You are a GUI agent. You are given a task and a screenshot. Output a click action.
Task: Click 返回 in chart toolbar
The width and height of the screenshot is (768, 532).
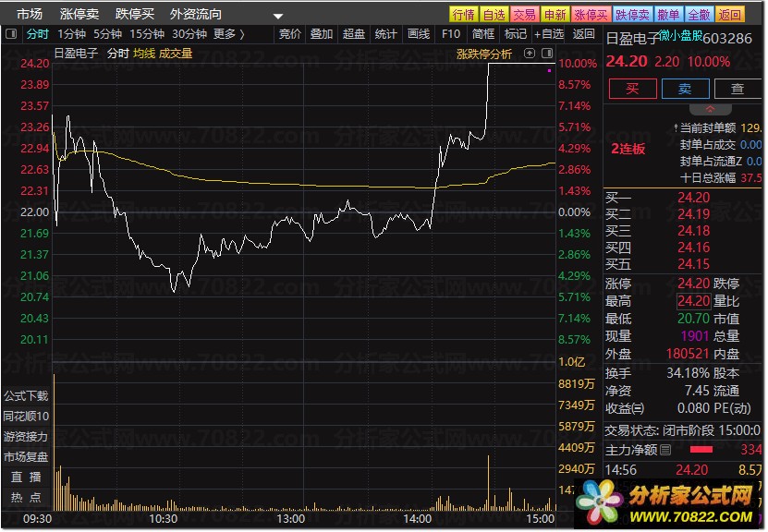click(583, 34)
